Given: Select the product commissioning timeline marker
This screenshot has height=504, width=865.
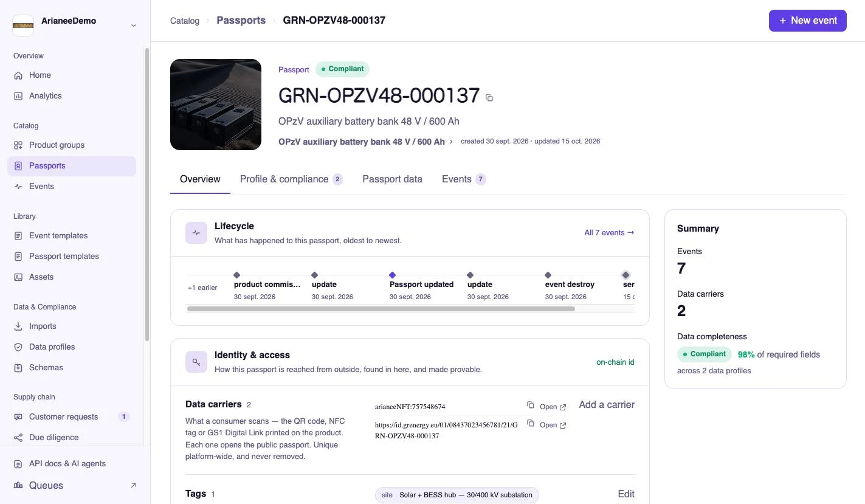Looking at the screenshot, I should point(236,275).
